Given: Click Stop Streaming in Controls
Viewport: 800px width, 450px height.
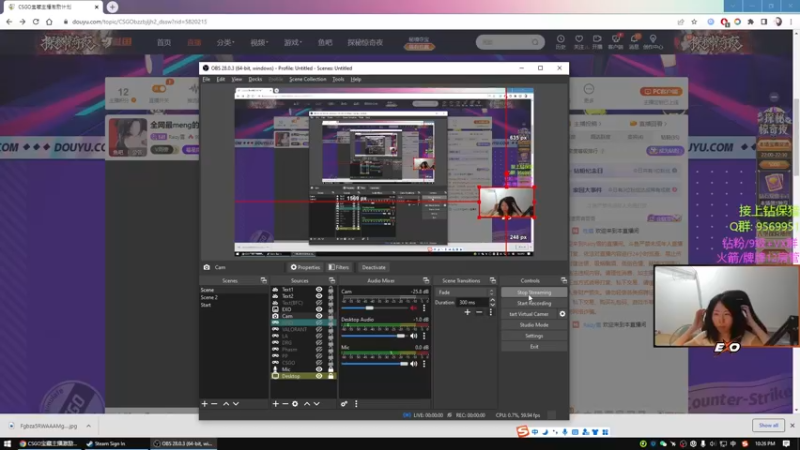Looking at the screenshot, I should click(x=534, y=292).
